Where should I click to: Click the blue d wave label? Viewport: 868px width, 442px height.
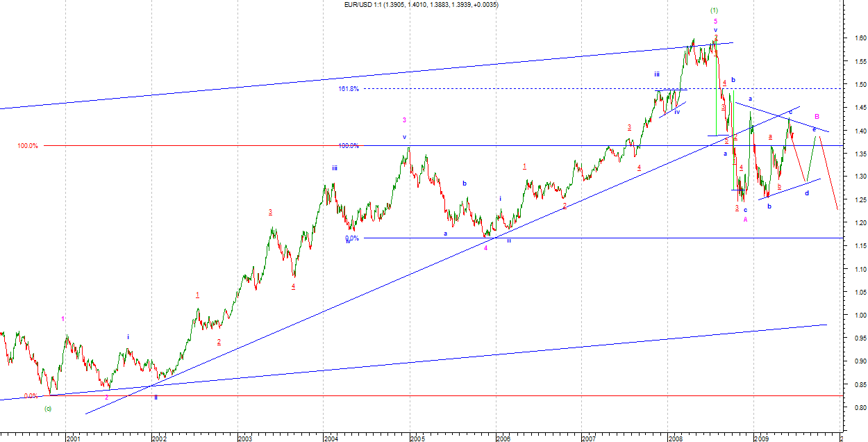click(x=806, y=193)
